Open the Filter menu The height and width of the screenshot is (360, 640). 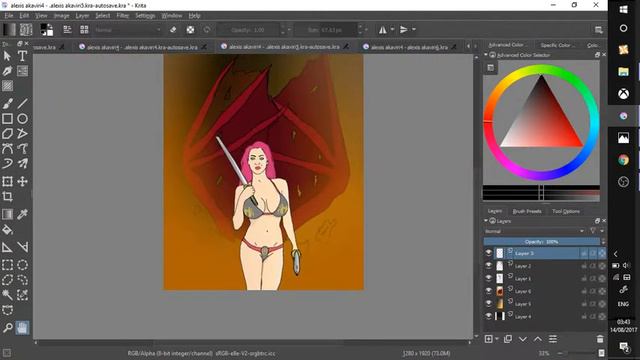click(122, 16)
